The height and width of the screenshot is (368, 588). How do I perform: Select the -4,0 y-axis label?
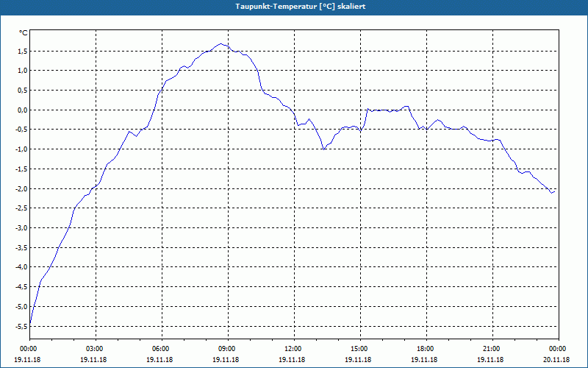click(x=21, y=267)
